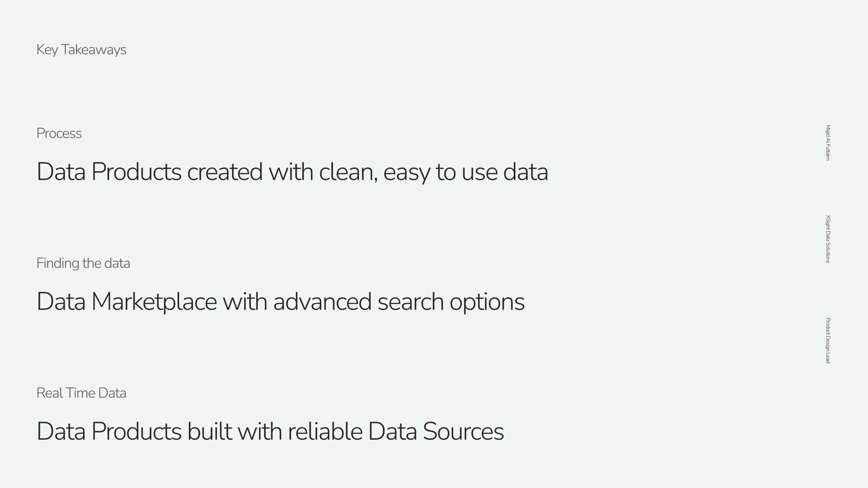Click the word "options" ending second heading
Viewport: 868px width, 488px height.
(x=487, y=303)
